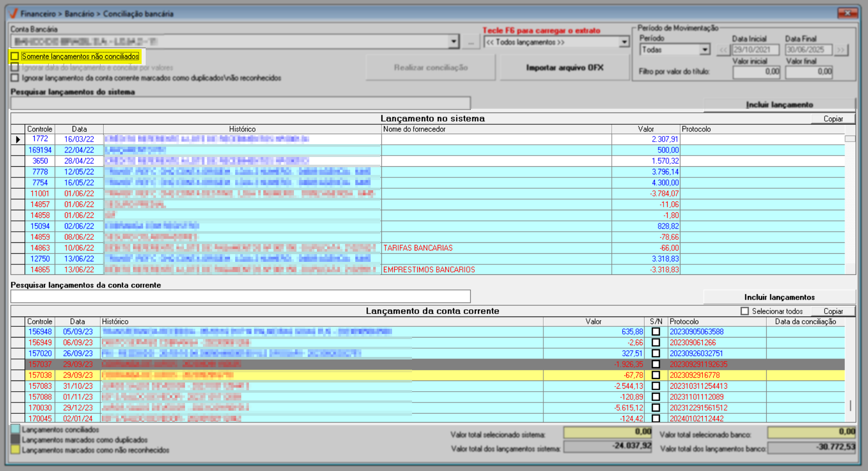Screen dimensions: 868x471
Task: Click protocol 2023090505063588
Action: [697, 332]
